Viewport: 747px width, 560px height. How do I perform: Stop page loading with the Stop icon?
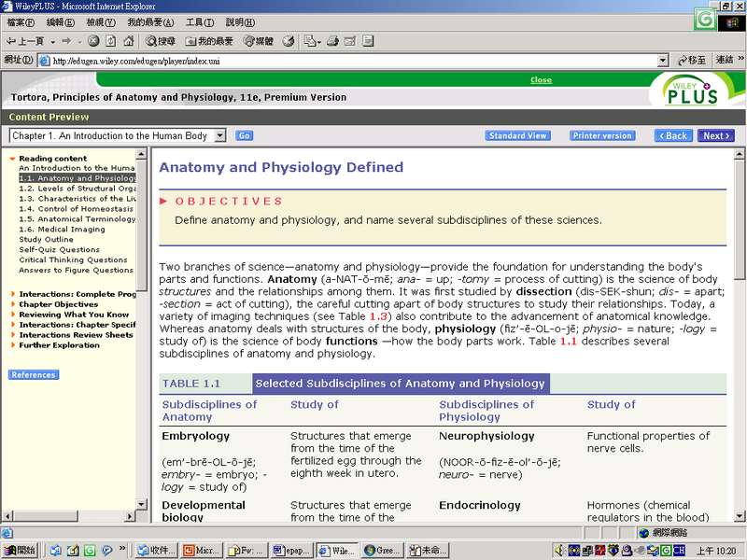point(93,41)
